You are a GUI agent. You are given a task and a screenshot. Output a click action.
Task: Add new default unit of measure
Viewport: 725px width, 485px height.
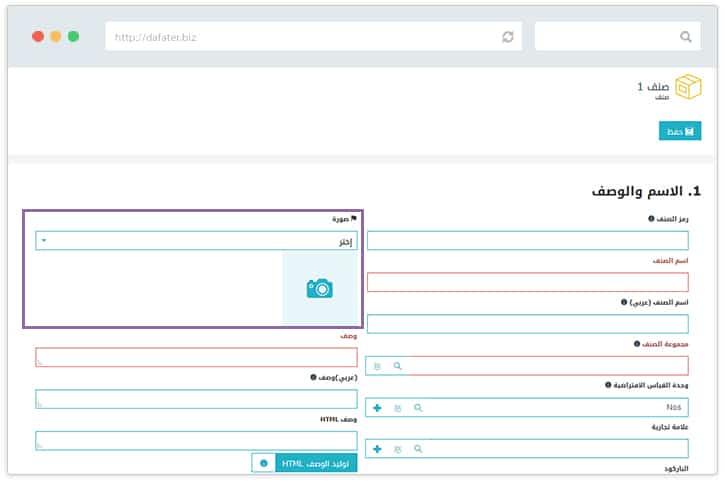click(377, 408)
